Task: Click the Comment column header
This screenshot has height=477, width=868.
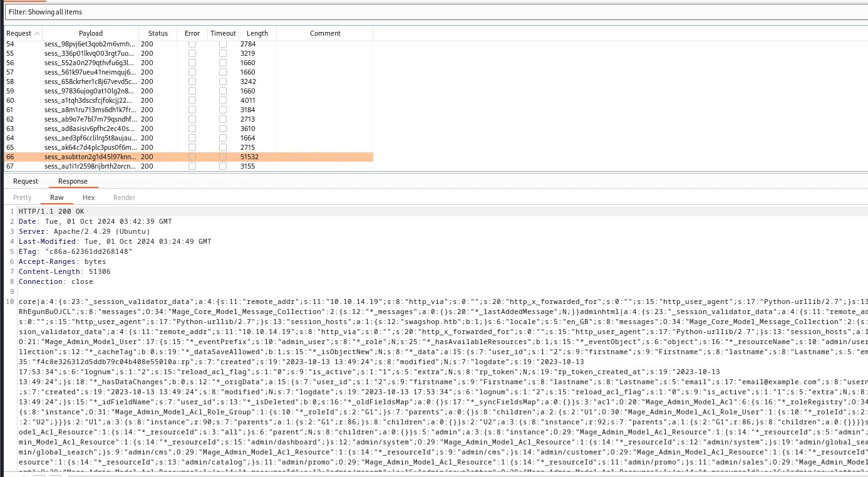Action: pyautogui.click(x=325, y=33)
